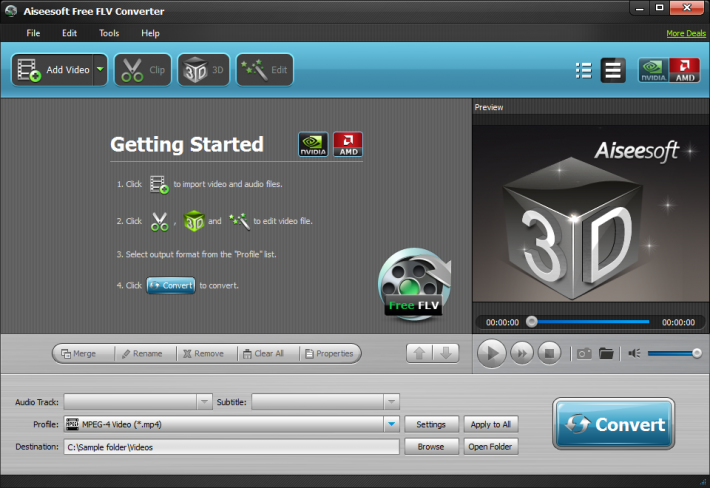Image resolution: width=710 pixels, height=488 pixels.
Task: Stop the preview playback
Action: 549,353
